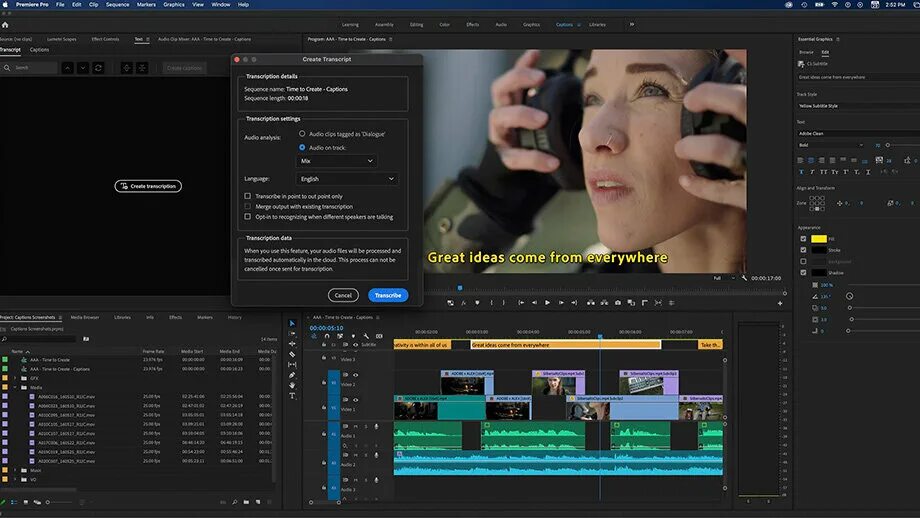Collapse the Media bin
Viewport: 920px width, 518px height.
click(15, 387)
